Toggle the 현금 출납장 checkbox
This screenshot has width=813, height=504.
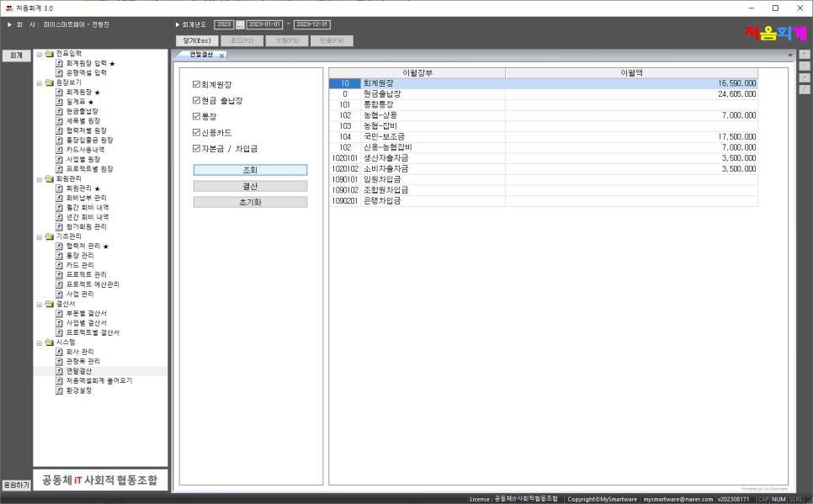pyautogui.click(x=196, y=100)
